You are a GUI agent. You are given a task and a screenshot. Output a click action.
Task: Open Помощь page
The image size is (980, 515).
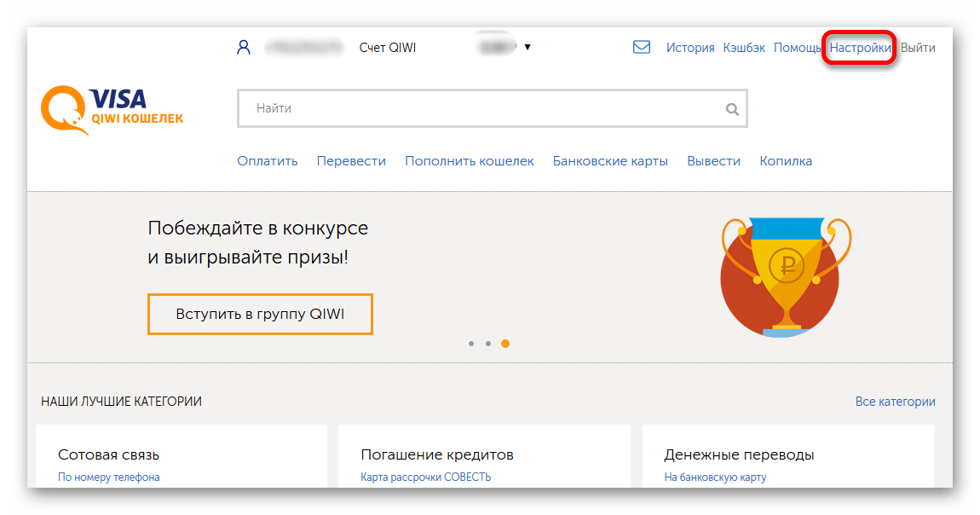point(797,48)
